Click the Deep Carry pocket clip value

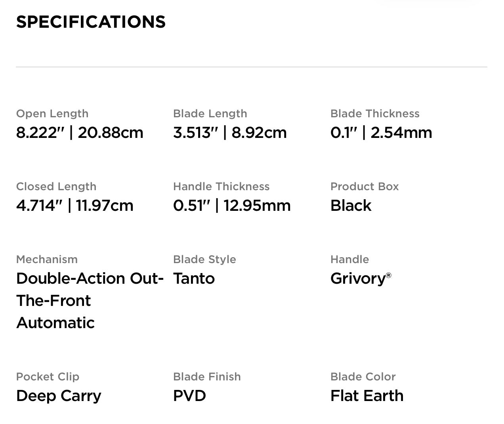click(x=59, y=396)
